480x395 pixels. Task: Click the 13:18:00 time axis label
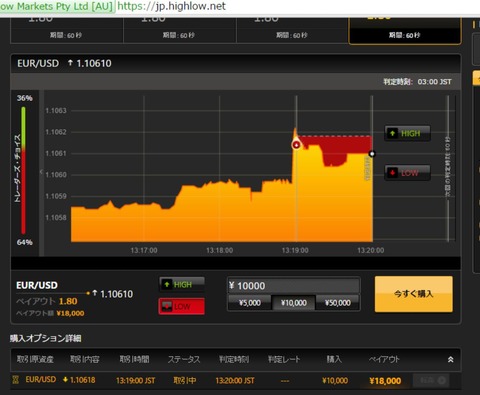pyautogui.click(x=219, y=250)
